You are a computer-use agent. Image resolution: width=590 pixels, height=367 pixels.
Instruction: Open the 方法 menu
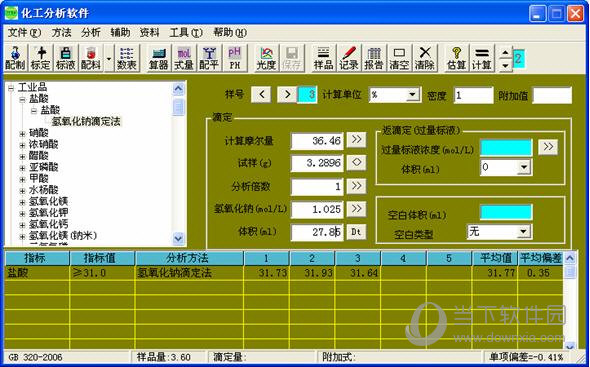click(x=61, y=32)
